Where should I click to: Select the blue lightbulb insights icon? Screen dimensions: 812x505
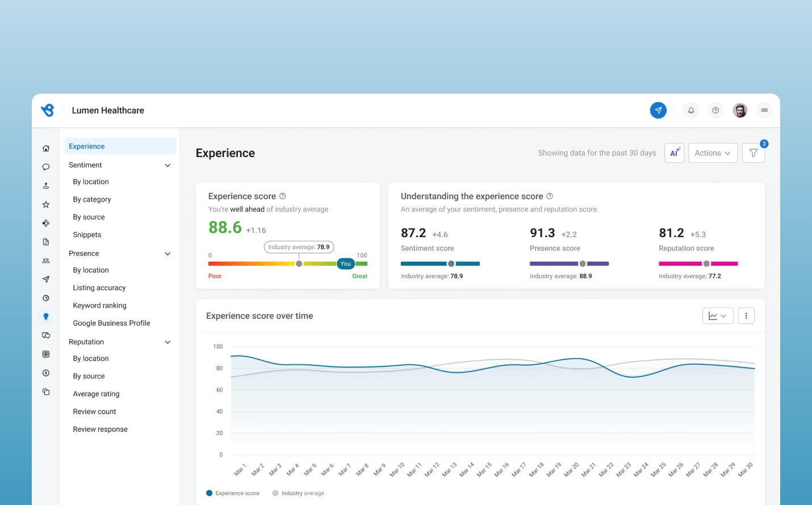coord(46,317)
